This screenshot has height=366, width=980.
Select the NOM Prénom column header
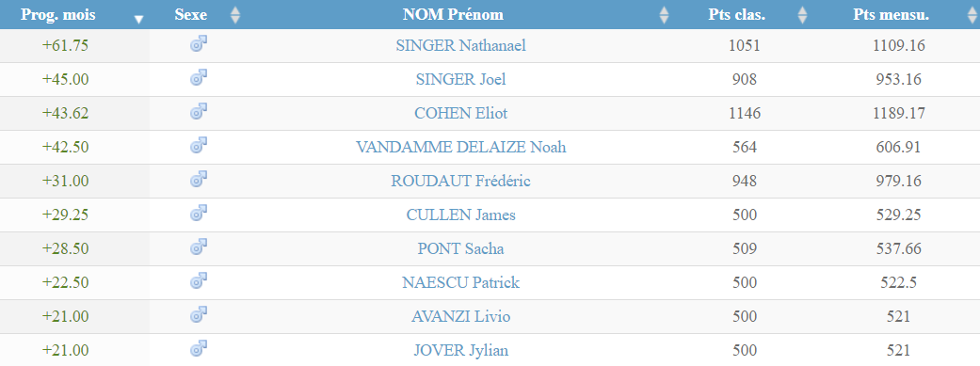pyautogui.click(x=453, y=15)
